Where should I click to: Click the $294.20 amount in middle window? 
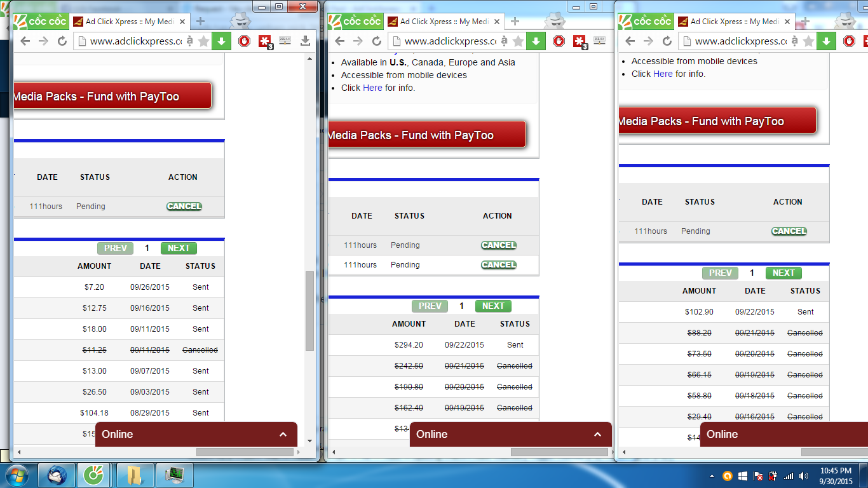tap(409, 345)
